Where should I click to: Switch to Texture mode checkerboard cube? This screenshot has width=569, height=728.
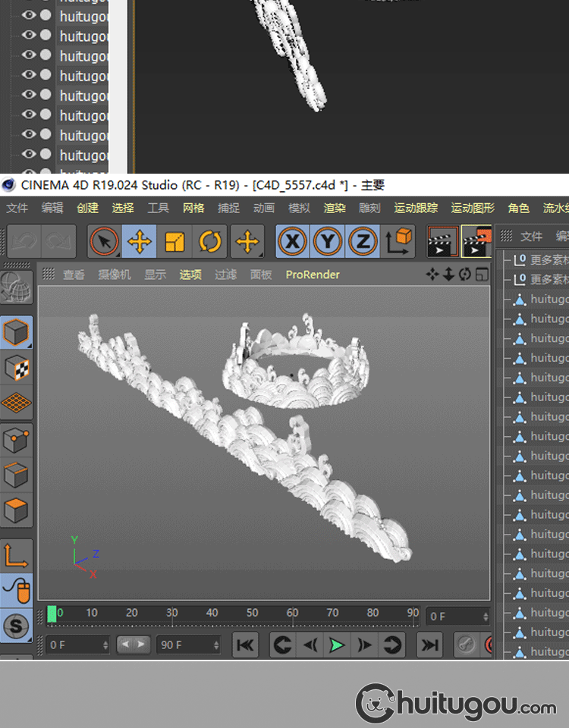(17, 369)
